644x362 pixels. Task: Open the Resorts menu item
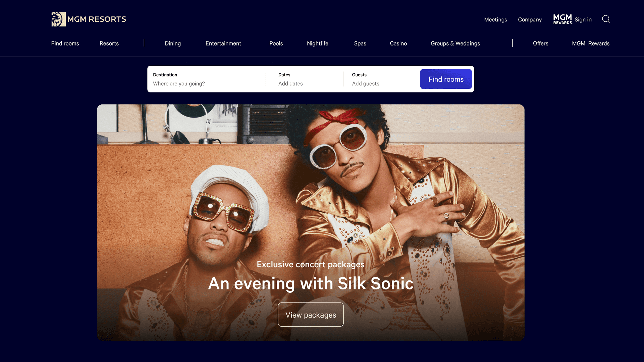coord(109,43)
